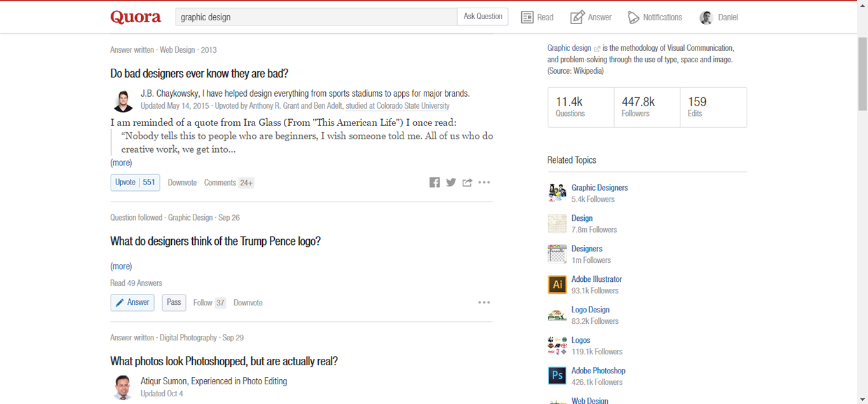This screenshot has height=404, width=868.
Task: Open Adobe Illustrator related topic link
Action: tap(597, 279)
